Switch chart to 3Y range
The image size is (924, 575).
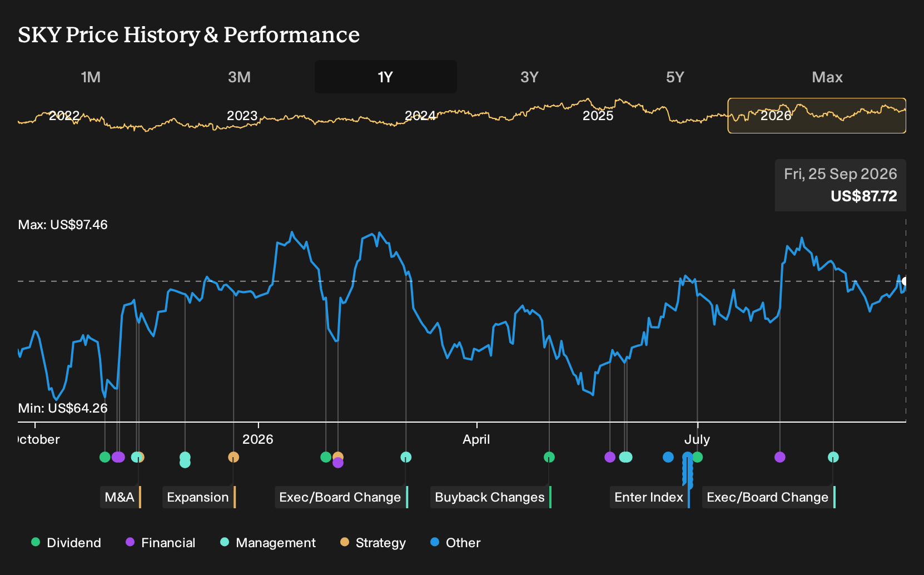(x=529, y=77)
